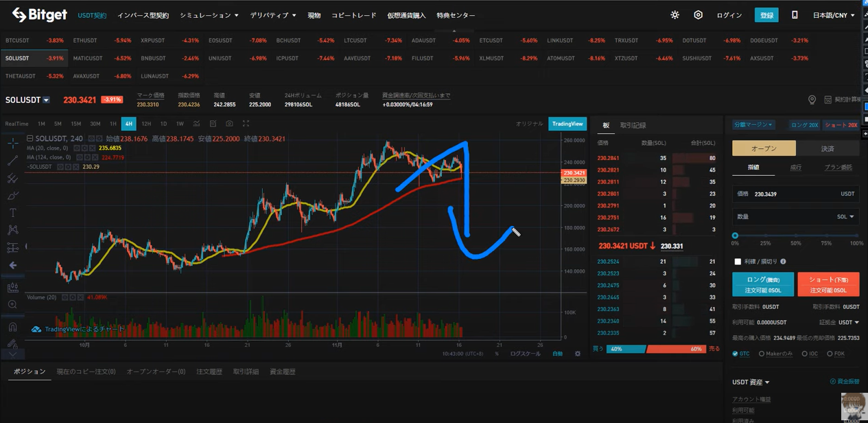Click the chart zoom-in magnifier icon

13,304
